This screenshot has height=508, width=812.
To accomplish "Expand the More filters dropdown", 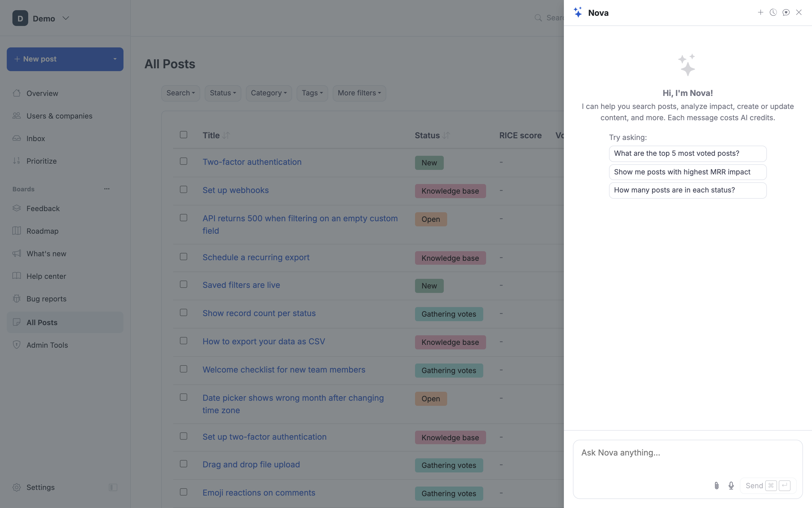I will [x=359, y=93].
